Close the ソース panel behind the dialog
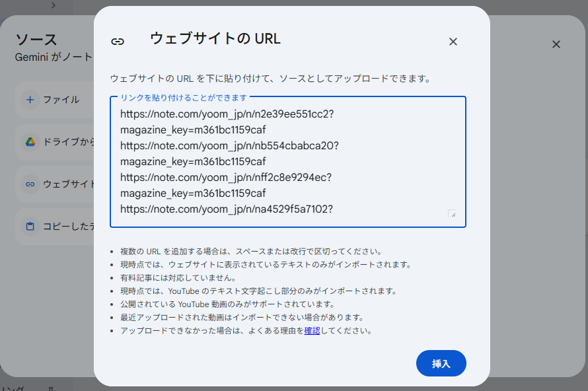The width and height of the screenshot is (588, 391). pos(556,44)
